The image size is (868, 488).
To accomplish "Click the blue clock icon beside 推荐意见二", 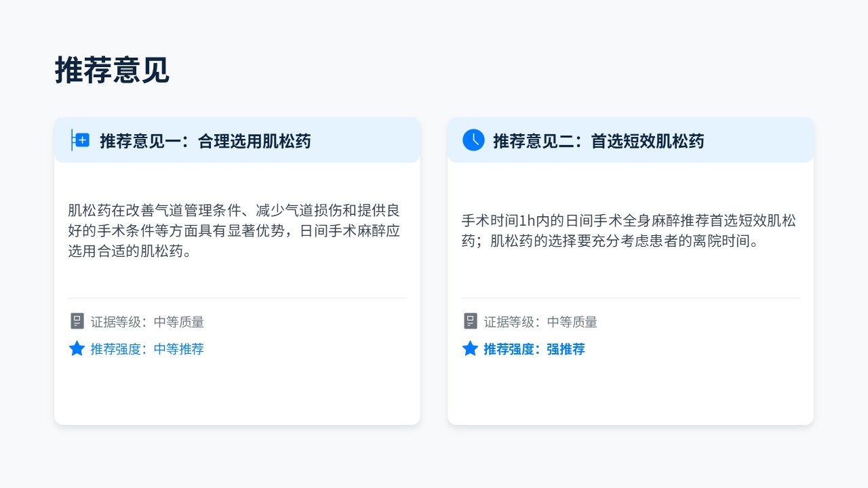I will point(473,140).
